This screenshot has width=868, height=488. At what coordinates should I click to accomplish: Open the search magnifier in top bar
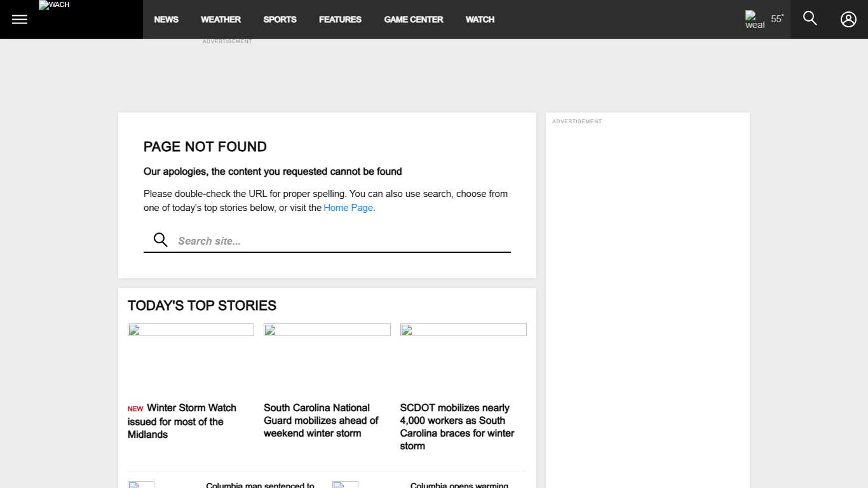tap(810, 19)
